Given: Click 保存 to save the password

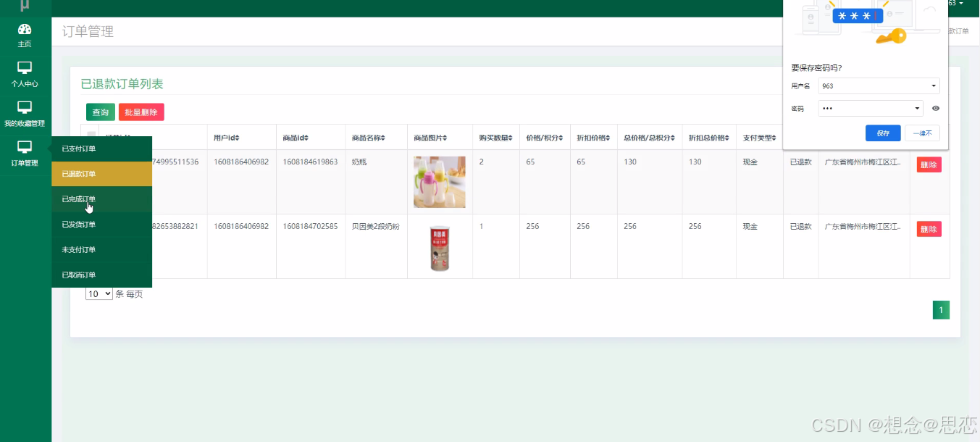Looking at the screenshot, I should 883,133.
